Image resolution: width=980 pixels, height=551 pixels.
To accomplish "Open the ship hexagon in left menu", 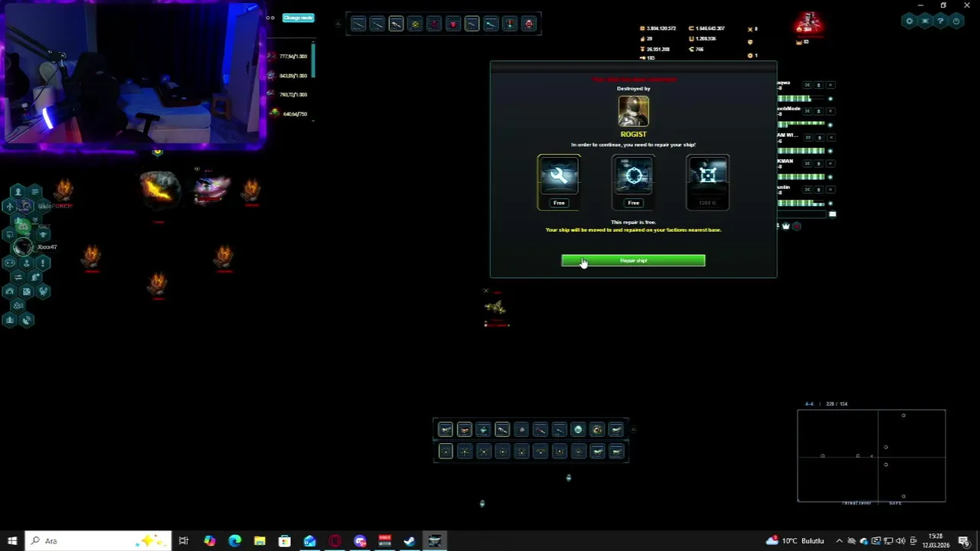I will point(9,207).
